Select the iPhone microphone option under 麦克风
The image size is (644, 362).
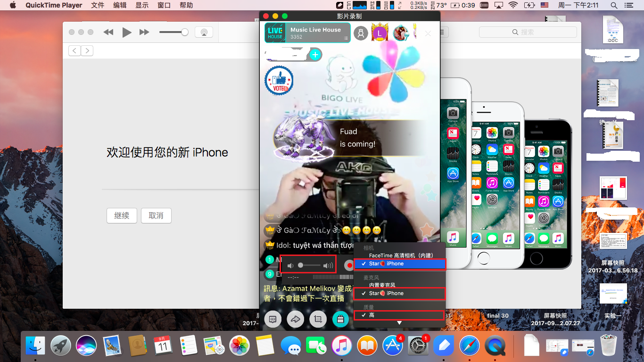point(399,293)
